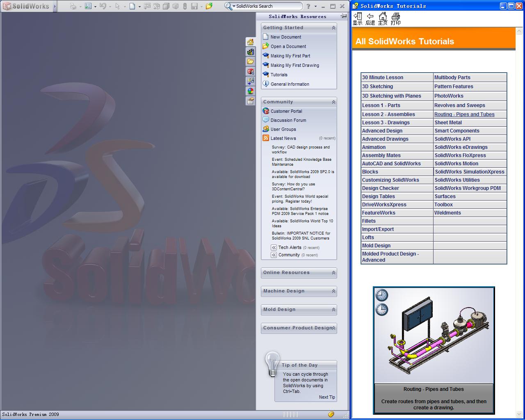This screenshot has width=525, height=420.
Task: Open the Appearances color ball tab
Action: tap(250, 91)
